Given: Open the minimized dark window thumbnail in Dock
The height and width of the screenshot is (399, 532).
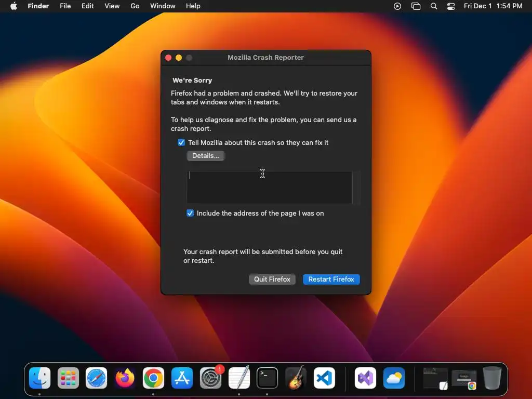Looking at the screenshot, I should pos(436,378).
